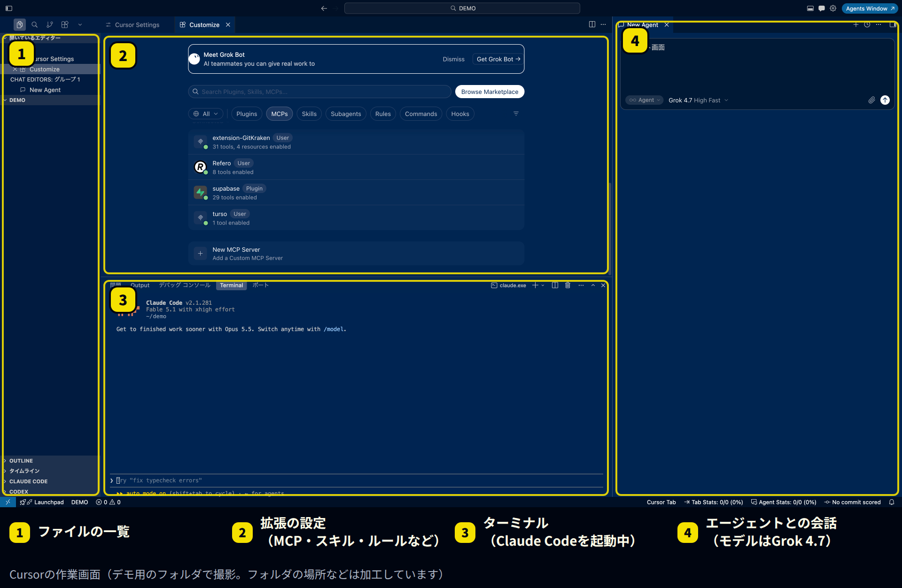Viewport: 902px width, 588px height.
Task: Send the message with the up-arrow button
Action: 885,100
